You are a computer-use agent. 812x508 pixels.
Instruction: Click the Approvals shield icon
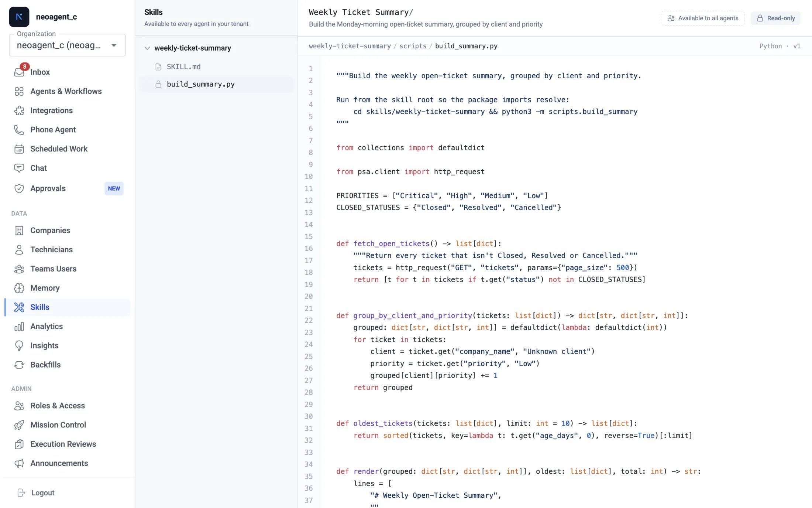(19, 188)
